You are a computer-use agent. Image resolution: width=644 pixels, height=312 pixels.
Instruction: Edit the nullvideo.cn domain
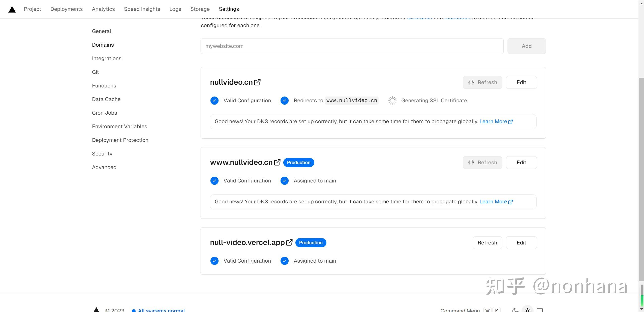tap(521, 82)
